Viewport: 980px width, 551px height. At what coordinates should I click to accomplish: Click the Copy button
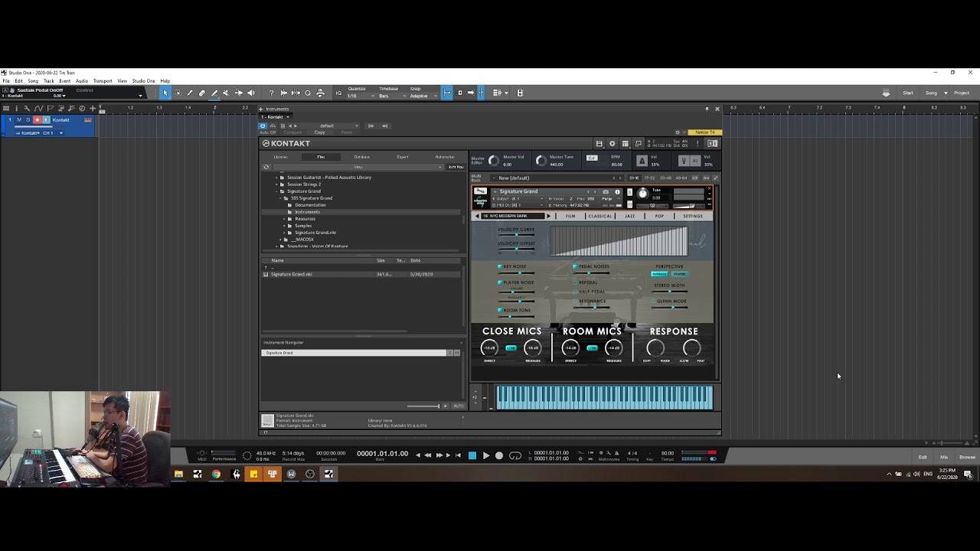(320, 132)
